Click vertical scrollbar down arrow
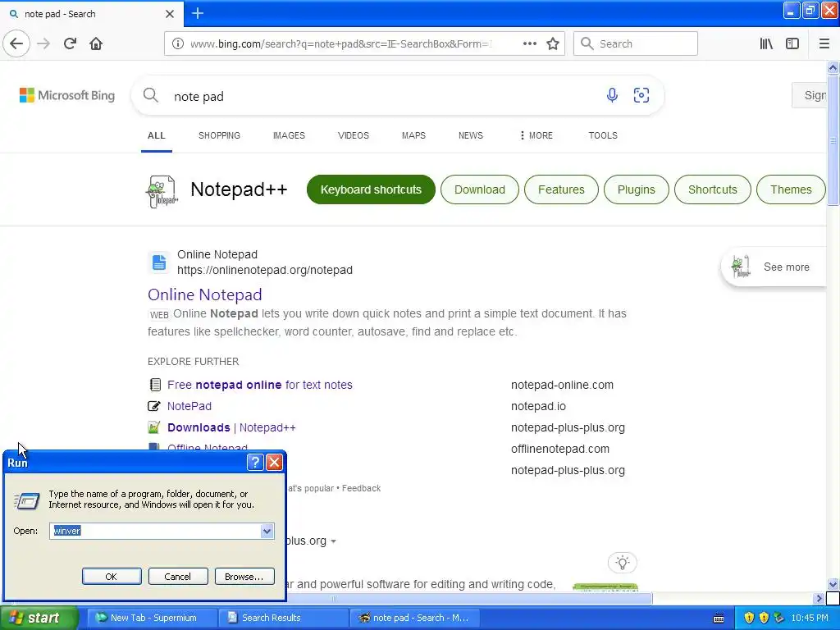Screen dimensions: 840x630 (833, 584)
